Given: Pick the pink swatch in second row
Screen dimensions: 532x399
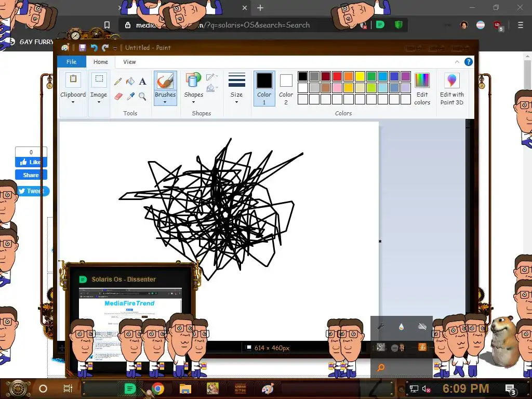Looking at the screenshot, I should point(337,88).
